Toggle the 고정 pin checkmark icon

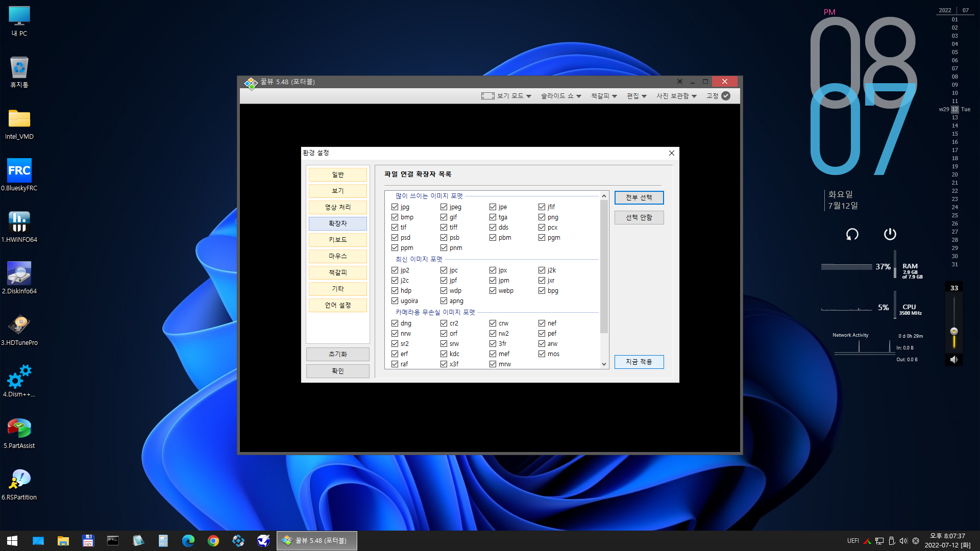726,96
